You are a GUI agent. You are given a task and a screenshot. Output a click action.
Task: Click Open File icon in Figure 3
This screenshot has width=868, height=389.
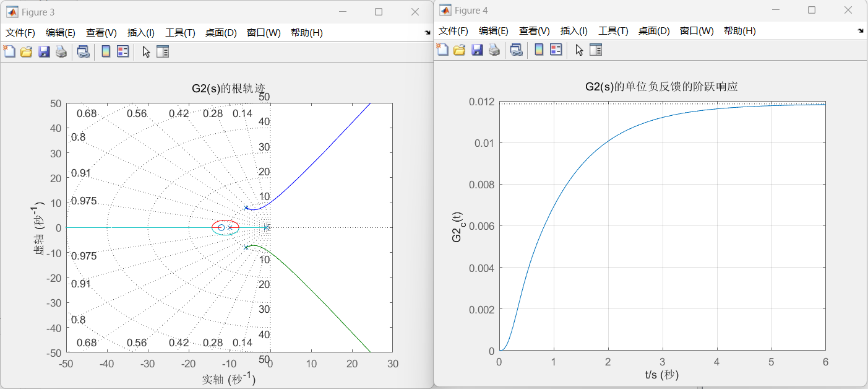coord(26,52)
